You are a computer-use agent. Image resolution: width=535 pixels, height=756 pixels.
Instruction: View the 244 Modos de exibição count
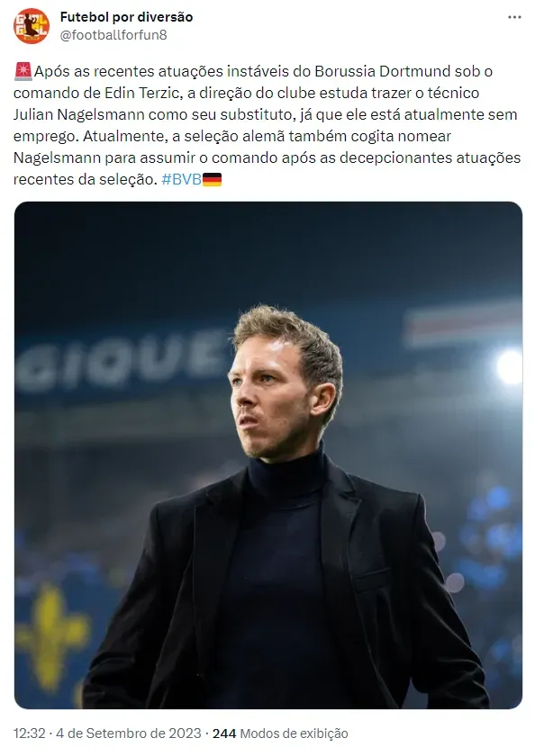(x=280, y=733)
